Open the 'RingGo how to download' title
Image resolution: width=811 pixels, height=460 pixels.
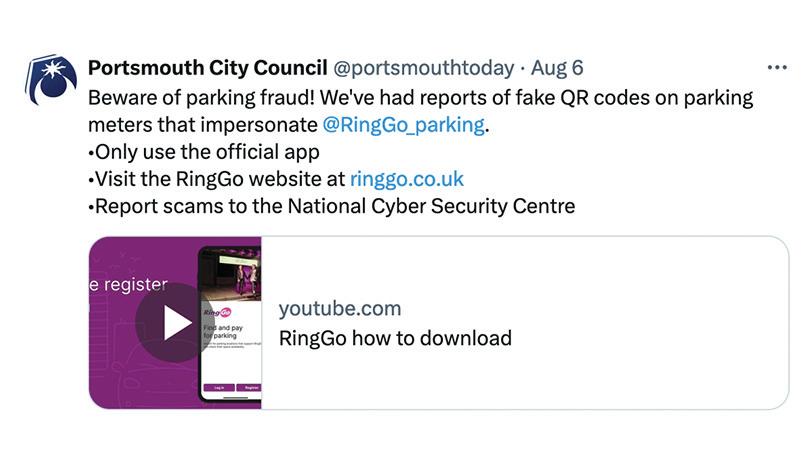tap(395, 338)
